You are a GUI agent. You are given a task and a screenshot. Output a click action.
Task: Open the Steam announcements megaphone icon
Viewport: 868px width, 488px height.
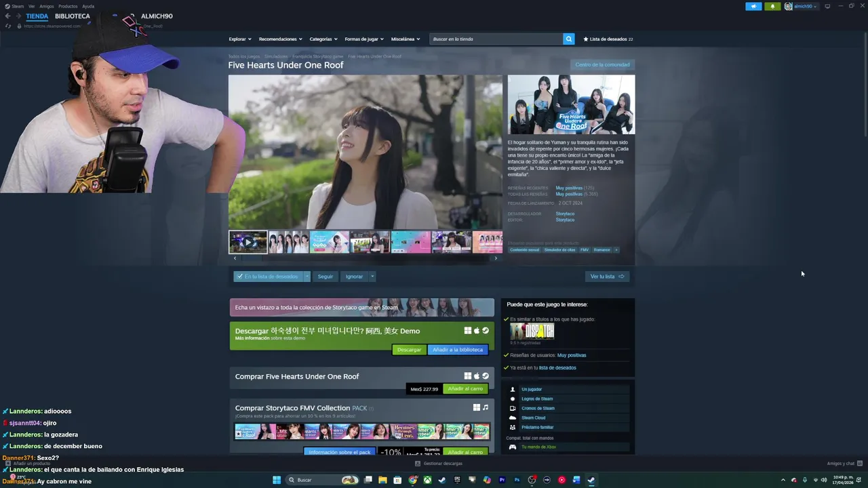point(753,6)
